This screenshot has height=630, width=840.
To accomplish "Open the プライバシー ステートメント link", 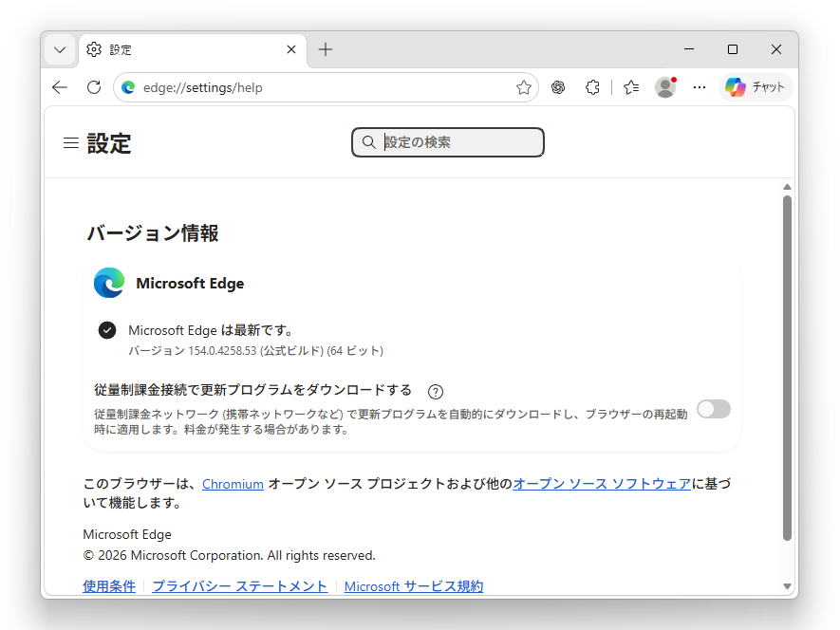I will [x=239, y=586].
